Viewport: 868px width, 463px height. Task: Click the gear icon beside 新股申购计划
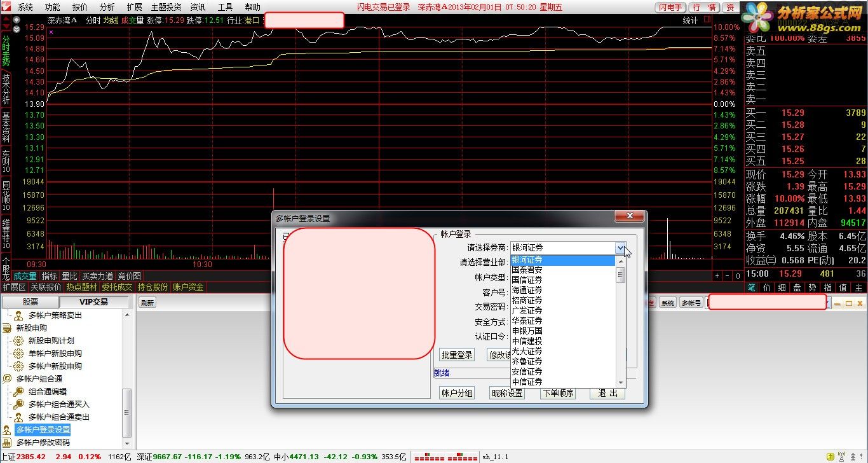coord(18,341)
